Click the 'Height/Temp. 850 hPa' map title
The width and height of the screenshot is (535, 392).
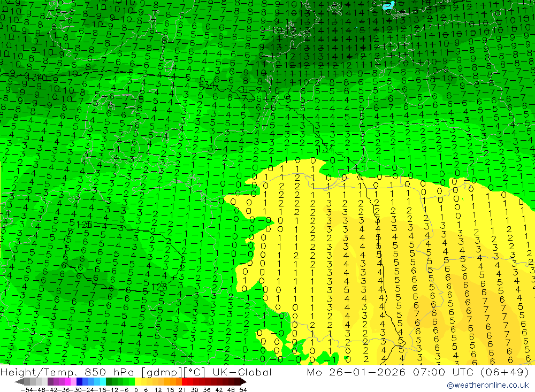point(68,372)
